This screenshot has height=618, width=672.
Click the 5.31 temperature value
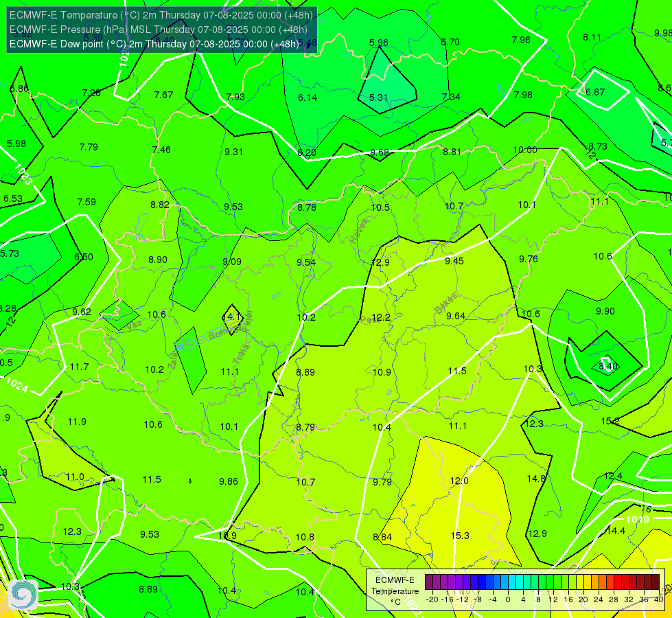pyautogui.click(x=378, y=98)
